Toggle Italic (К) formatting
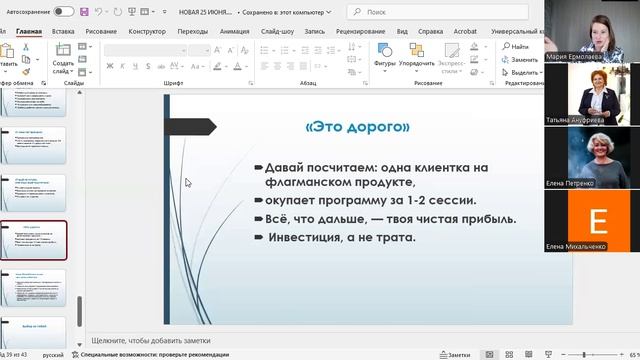This screenshot has width=640, height=360. click(x=122, y=66)
